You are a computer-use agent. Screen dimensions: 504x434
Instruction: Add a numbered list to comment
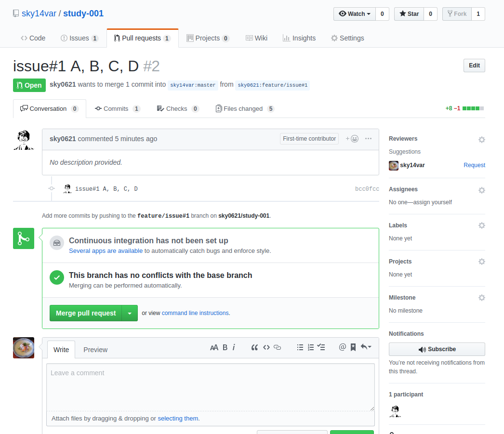(310, 347)
